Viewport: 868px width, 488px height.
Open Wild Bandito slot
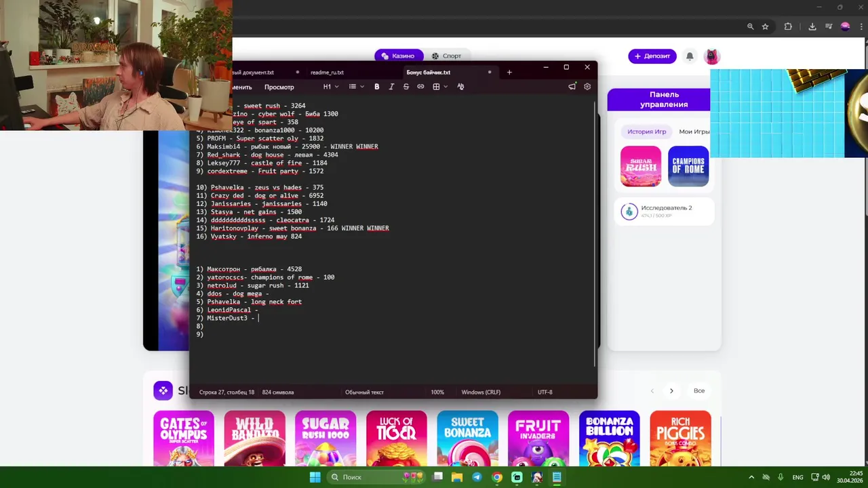click(254, 439)
